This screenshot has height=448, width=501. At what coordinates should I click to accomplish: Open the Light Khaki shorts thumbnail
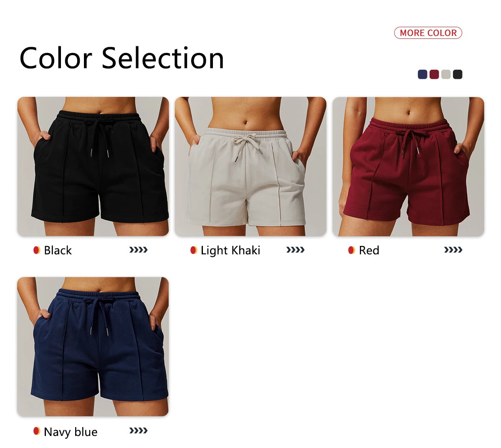click(250, 167)
